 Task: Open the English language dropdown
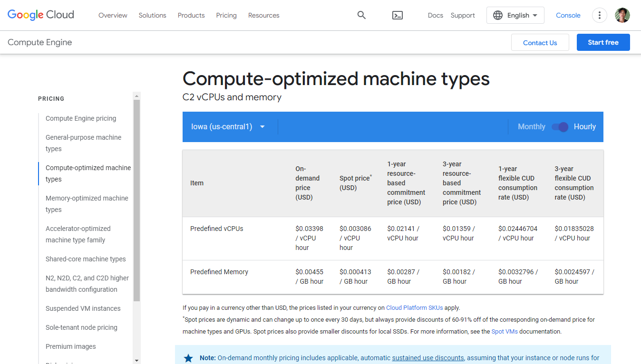[x=515, y=15]
